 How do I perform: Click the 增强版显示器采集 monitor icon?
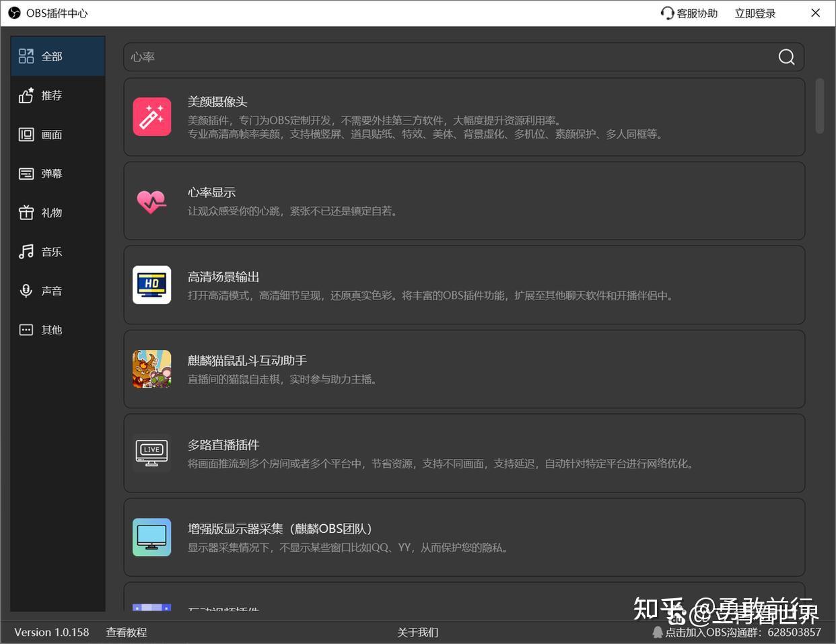tap(151, 537)
